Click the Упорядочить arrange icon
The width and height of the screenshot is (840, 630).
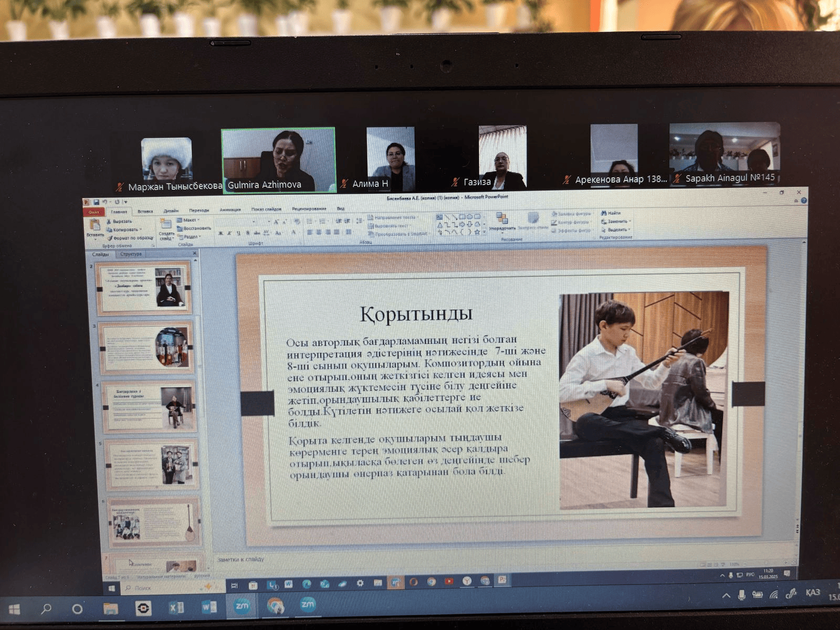point(502,220)
